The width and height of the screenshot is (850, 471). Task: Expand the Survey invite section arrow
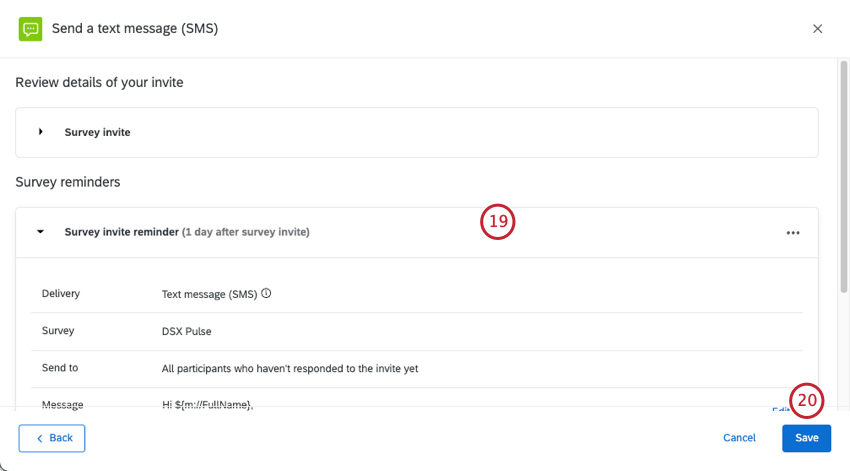pyautogui.click(x=41, y=132)
